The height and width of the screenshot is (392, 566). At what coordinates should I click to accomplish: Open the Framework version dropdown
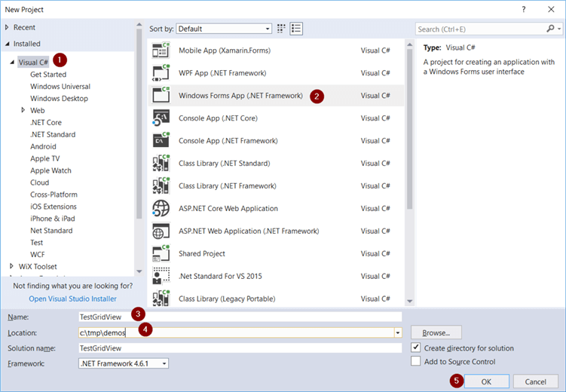pos(124,363)
